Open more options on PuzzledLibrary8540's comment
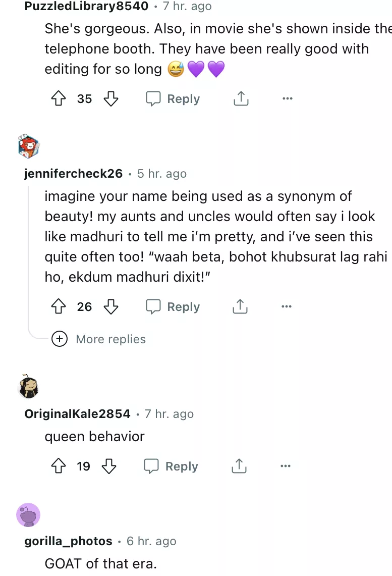 click(x=287, y=99)
